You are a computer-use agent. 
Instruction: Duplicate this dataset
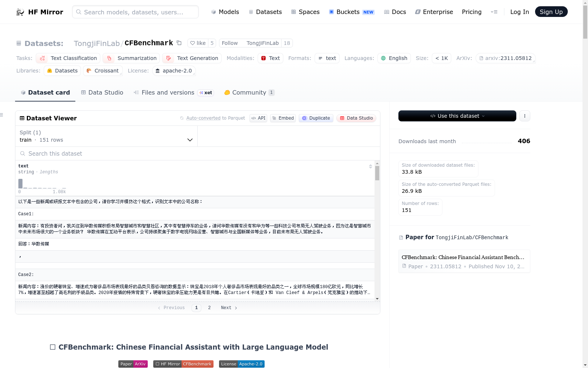[x=316, y=118]
